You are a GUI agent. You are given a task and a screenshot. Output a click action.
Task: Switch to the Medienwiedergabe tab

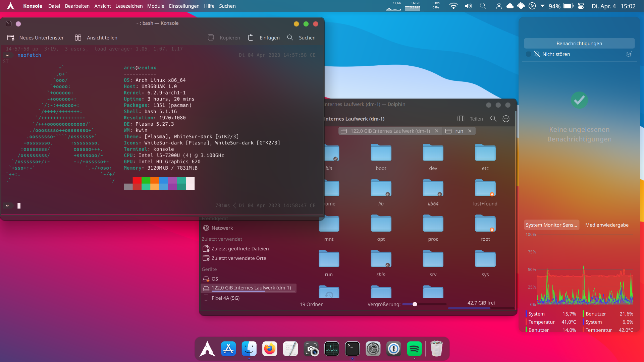(x=607, y=225)
